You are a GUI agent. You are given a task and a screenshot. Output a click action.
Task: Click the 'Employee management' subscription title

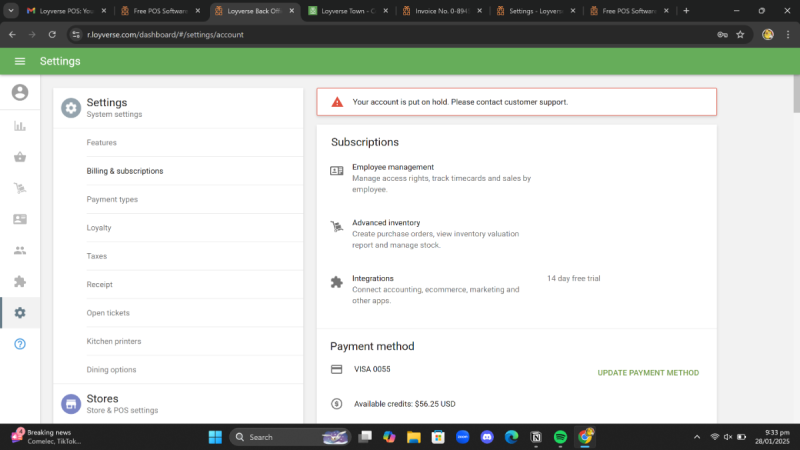[393, 167]
